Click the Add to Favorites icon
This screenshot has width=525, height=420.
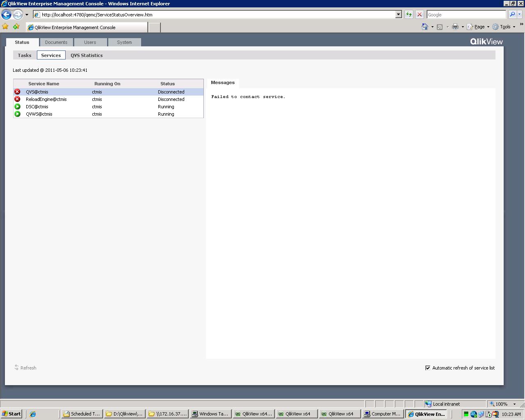coord(16,27)
